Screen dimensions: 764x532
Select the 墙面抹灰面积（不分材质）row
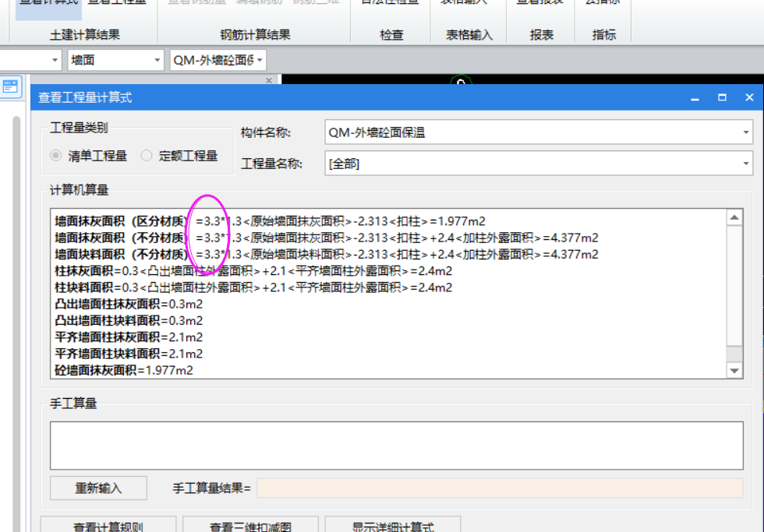pyautogui.click(x=327, y=238)
